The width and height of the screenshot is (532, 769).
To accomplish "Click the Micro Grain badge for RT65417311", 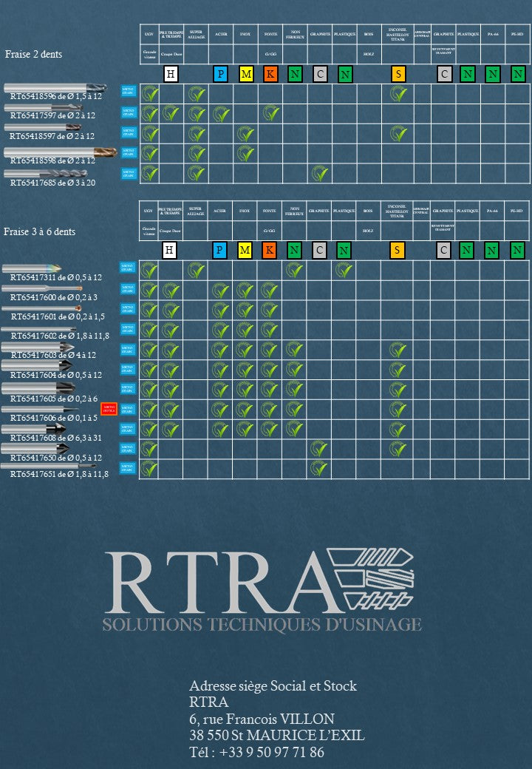I will (x=127, y=267).
